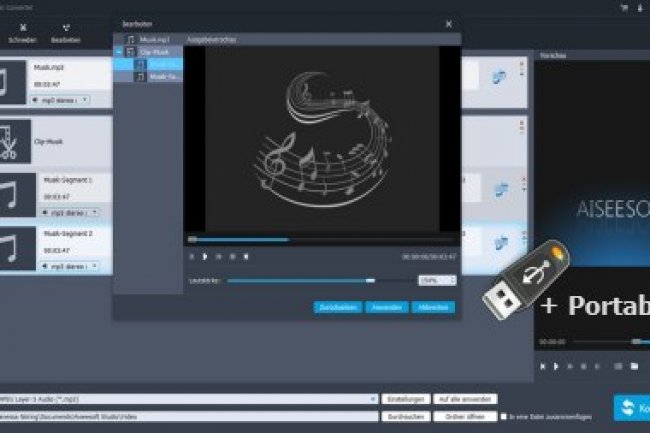Viewport: 650px width, 433px height.
Task: Click the Musik-Segment 2 note thumbnail
Action: [17, 249]
